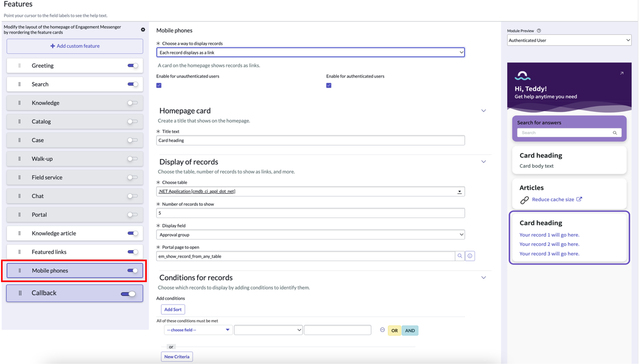The width and height of the screenshot is (639, 364).
Task: Enable the Portal feature toggle
Action: (133, 214)
